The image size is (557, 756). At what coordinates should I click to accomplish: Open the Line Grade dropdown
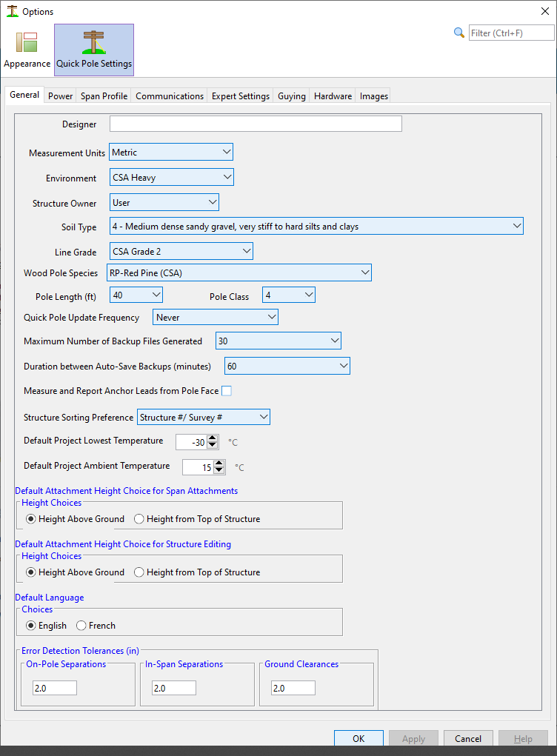pyautogui.click(x=181, y=251)
